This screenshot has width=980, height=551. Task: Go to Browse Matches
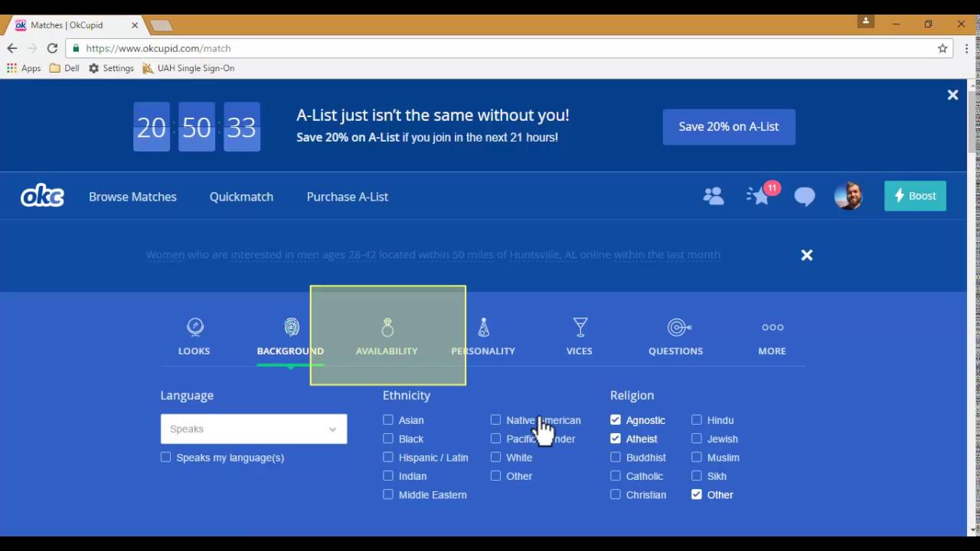(x=132, y=197)
